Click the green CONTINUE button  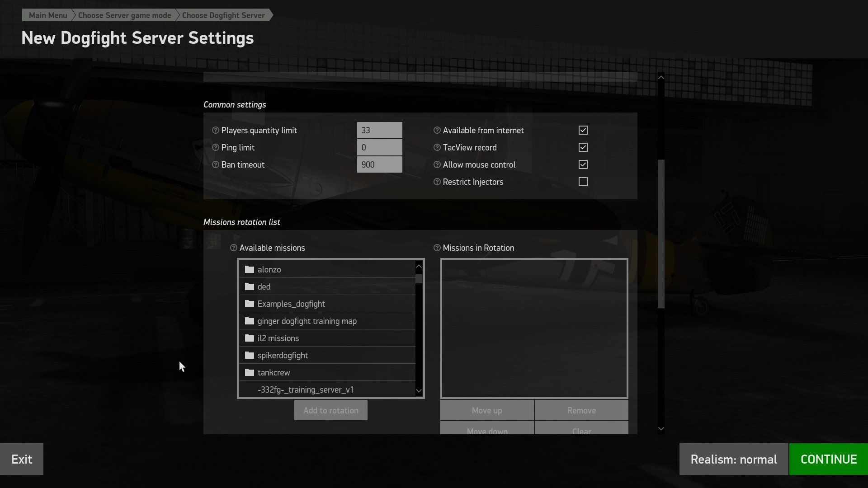coord(829,459)
